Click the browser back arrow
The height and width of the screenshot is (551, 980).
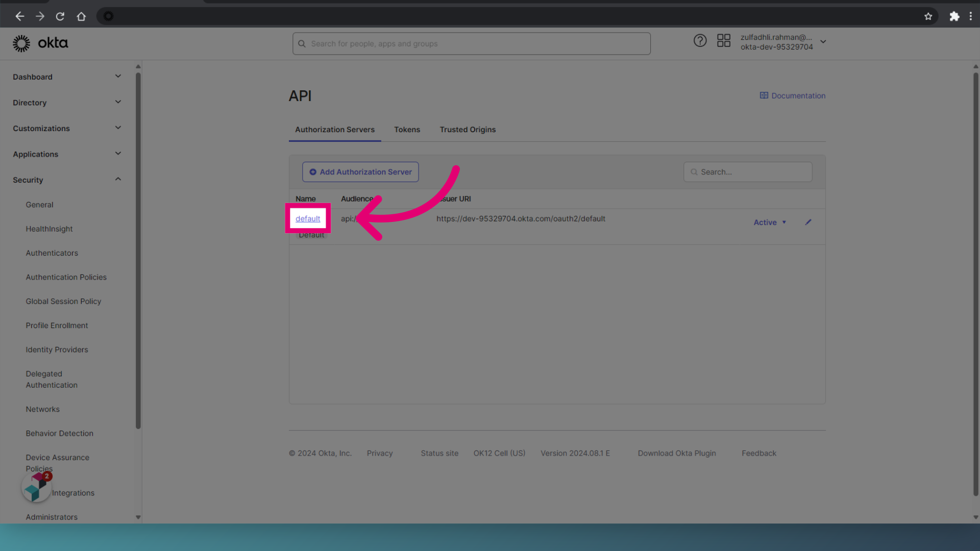[20, 16]
